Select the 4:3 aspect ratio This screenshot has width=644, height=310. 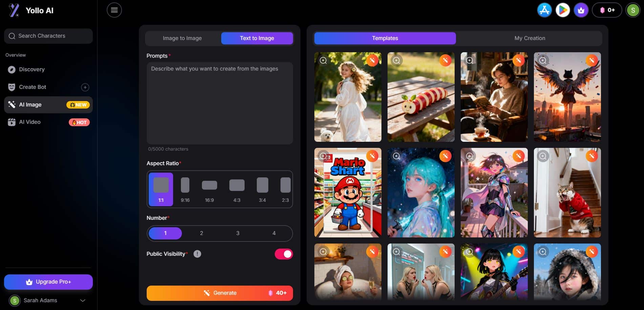(237, 189)
